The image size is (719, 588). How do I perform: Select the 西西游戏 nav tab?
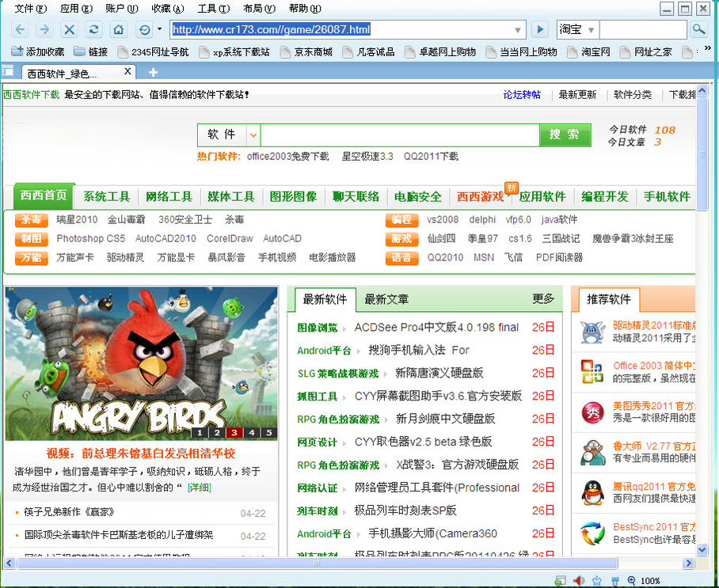pos(480,196)
